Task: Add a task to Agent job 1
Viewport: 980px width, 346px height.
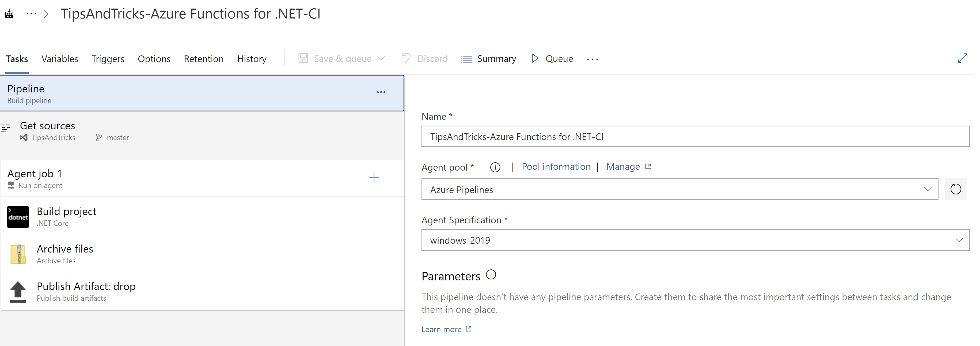Action: coord(374,177)
